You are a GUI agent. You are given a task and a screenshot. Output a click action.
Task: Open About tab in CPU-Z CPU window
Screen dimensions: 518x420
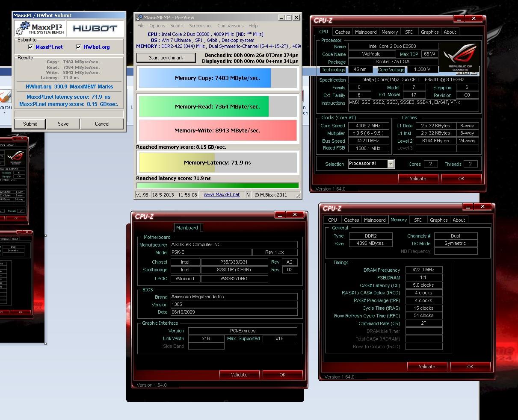[x=450, y=32]
